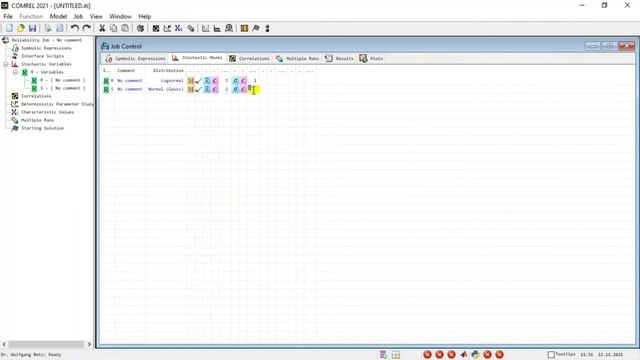The width and height of the screenshot is (640, 360).
Task: Click the first chart toolbar icon
Action: 206,28
